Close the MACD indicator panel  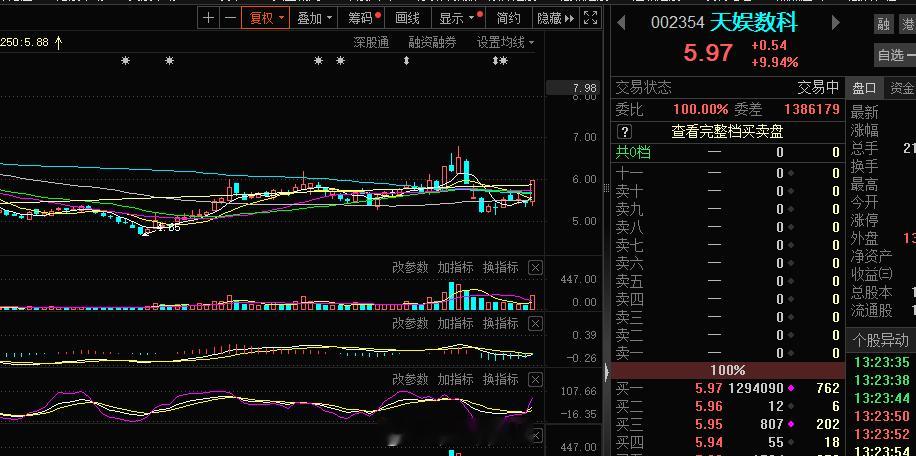click(535, 323)
